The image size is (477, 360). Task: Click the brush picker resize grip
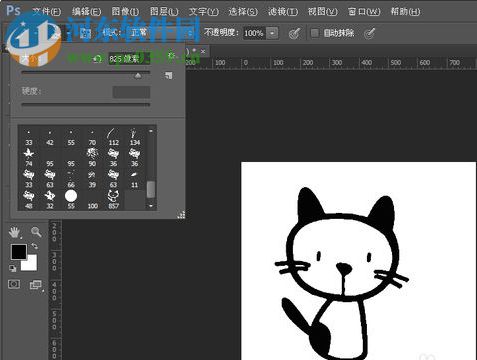[x=181, y=214]
